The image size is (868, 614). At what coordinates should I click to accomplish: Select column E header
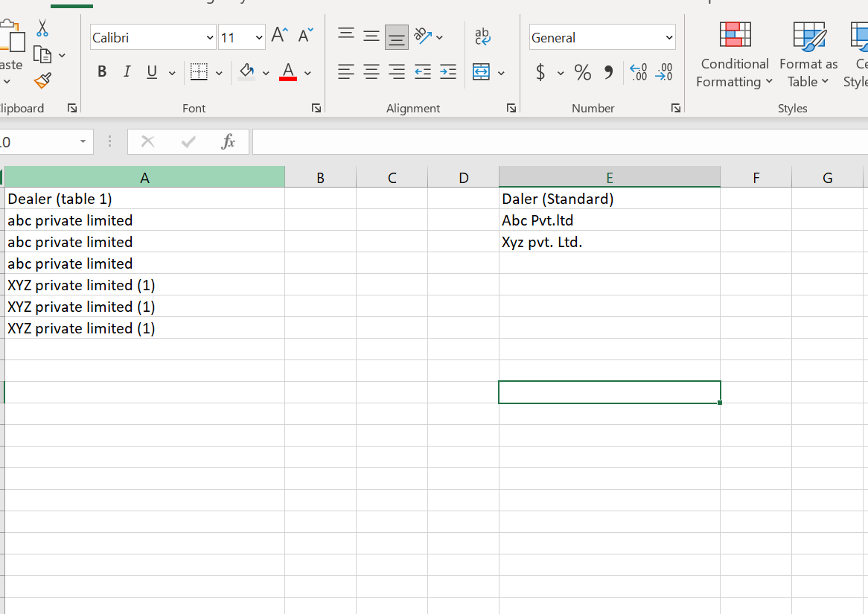(x=610, y=178)
